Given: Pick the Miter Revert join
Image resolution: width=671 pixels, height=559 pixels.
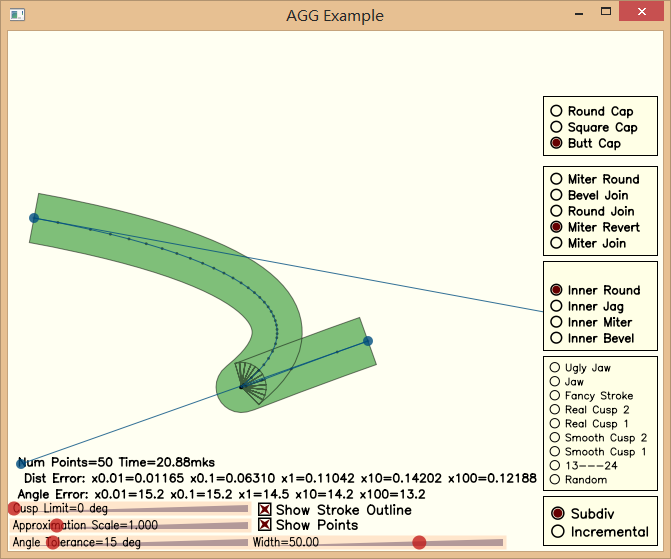Looking at the screenshot, I should tap(595, 227).
